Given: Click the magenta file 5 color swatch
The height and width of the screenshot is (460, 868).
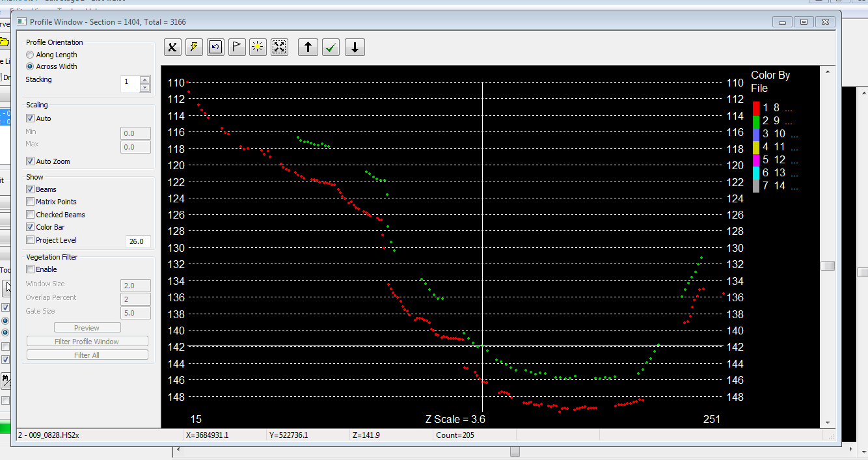Looking at the screenshot, I should [x=756, y=160].
